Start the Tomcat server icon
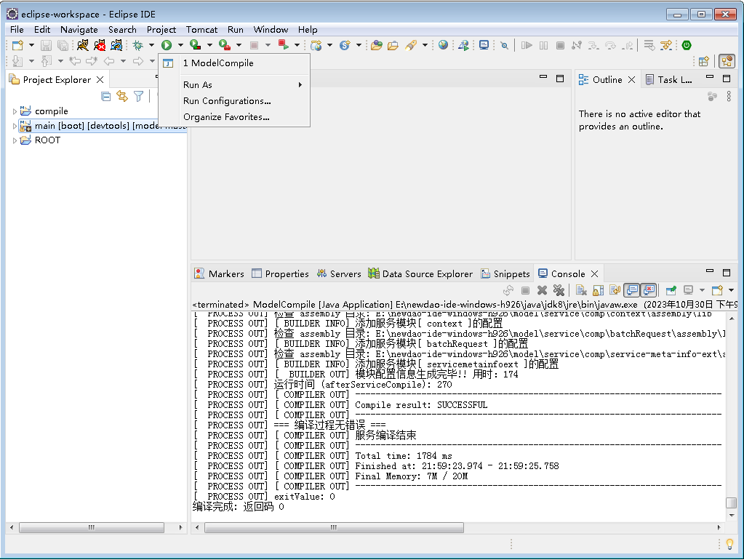 (83, 46)
